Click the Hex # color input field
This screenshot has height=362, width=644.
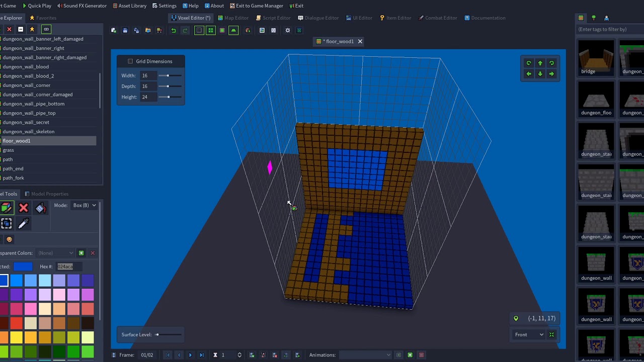coord(69,266)
